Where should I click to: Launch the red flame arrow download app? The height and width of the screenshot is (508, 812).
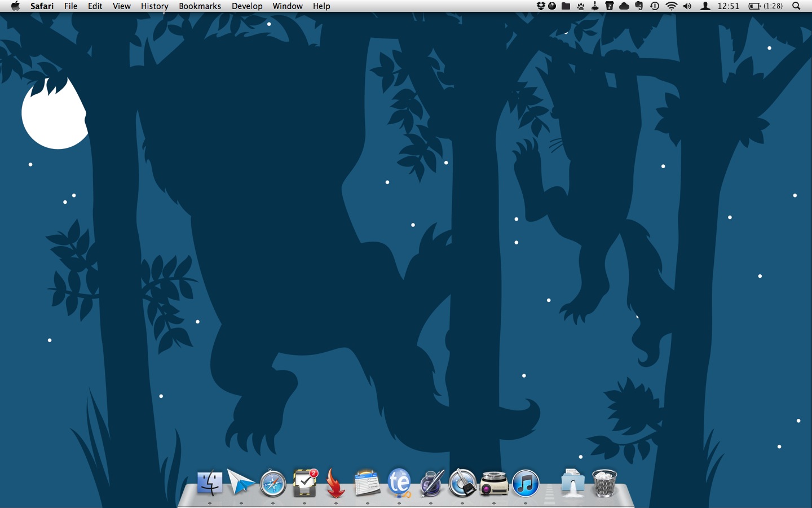(x=336, y=483)
